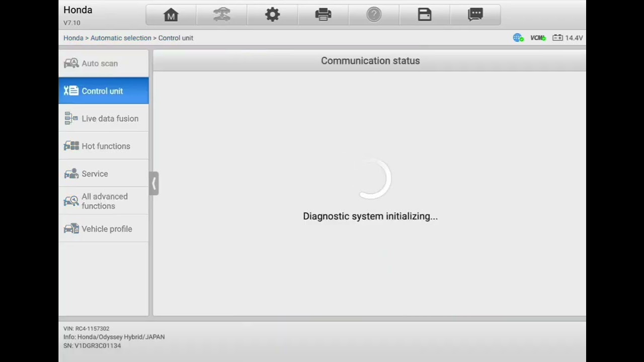
Task: Open Service menu item
Action: click(x=104, y=173)
